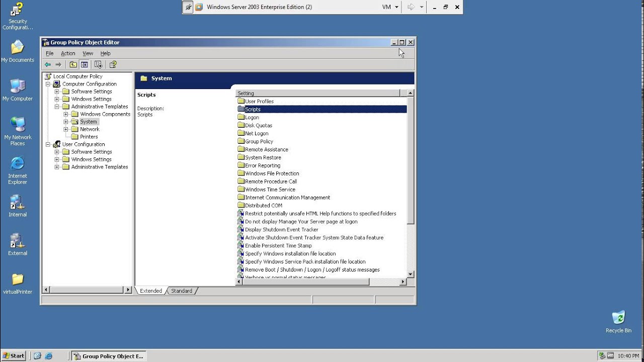Open the Group Policy folder in list
644x362 pixels.
coord(259,141)
